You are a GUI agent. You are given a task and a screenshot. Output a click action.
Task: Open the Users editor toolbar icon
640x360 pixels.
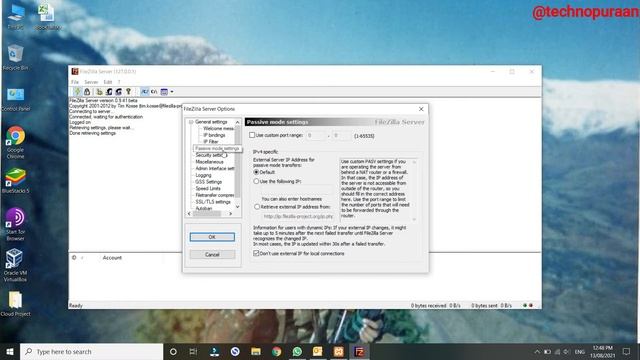pos(109,91)
